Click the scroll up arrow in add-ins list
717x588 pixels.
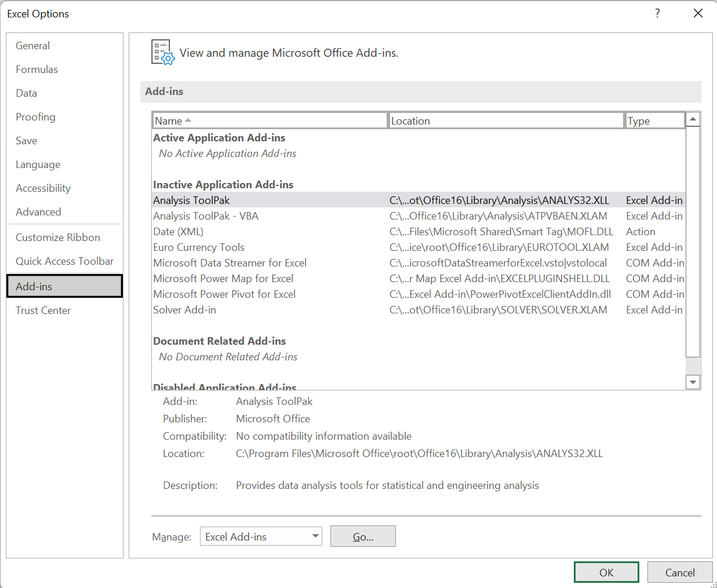click(693, 119)
